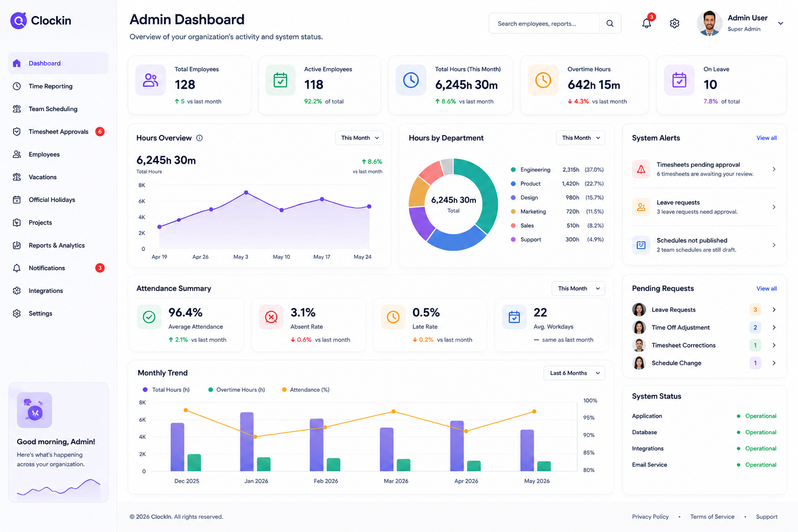Open the notifications bell in header
The height and width of the screenshot is (532, 798).
point(647,23)
